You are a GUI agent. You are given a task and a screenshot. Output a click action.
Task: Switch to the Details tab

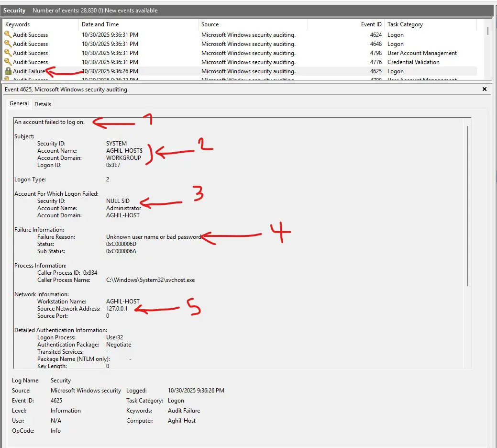point(43,104)
